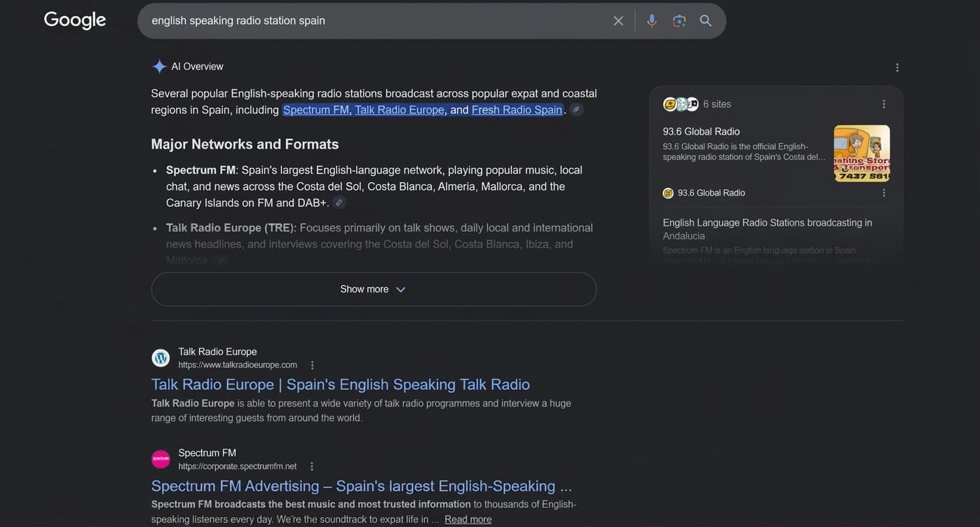Open Talk Radio Europe result headline

[x=341, y=384]
